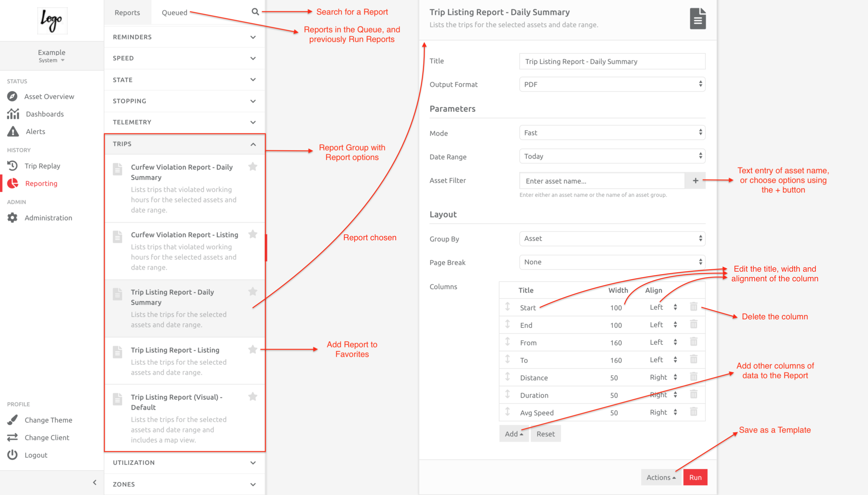Delete the Avg Speed column with trash icon
The width and height of the screenshot is (868, 495).
tap(693, 412)
